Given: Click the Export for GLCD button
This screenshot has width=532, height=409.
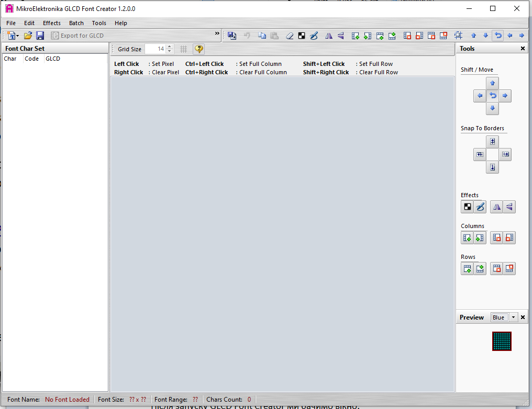Looking at the screenshot, I should (x=77, y=36).
